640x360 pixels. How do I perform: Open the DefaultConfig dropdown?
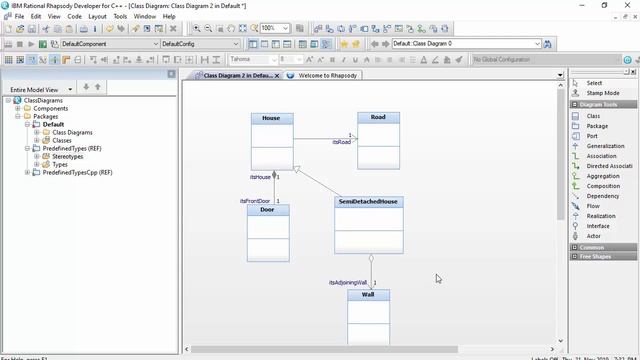[x=236, y=44]
